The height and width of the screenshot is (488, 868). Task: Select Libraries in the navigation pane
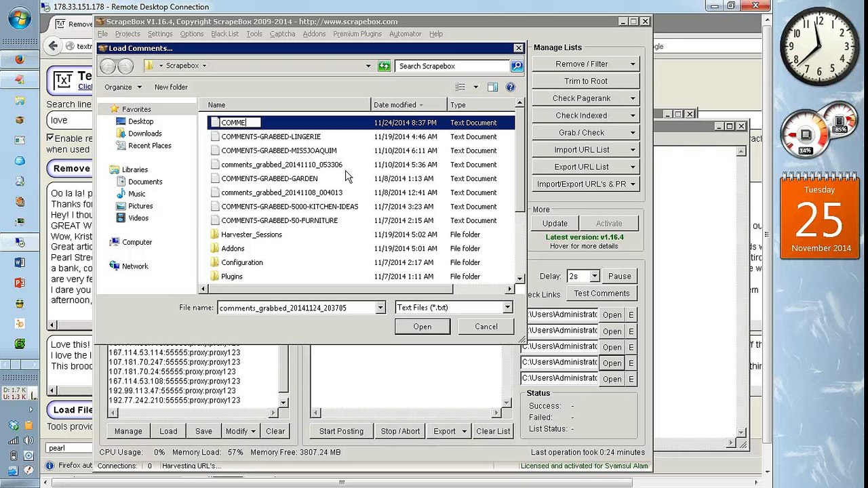135,169
